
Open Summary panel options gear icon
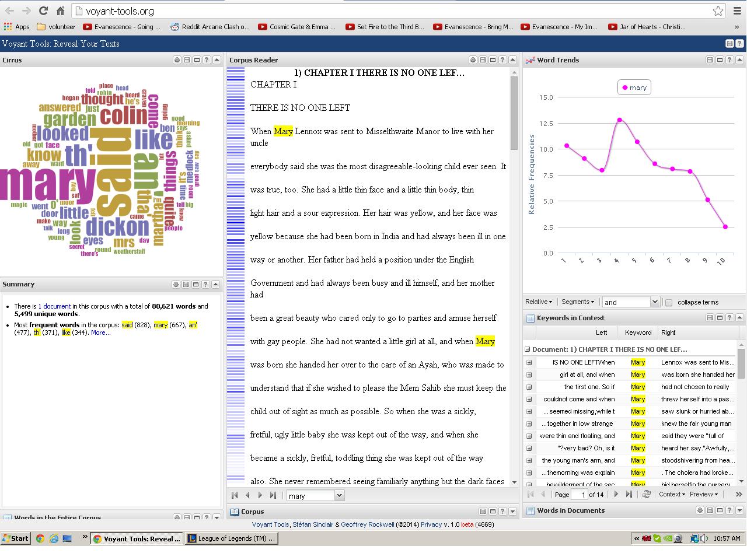tap(176, 285)
